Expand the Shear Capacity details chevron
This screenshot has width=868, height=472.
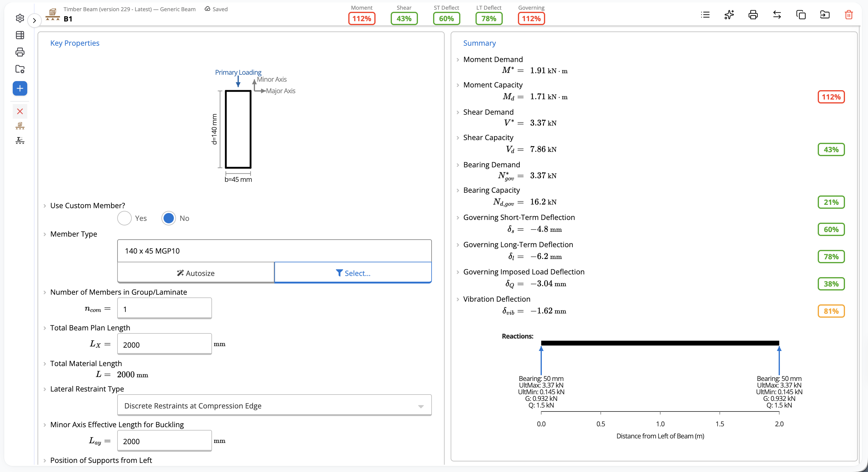(x=458, y=138)
